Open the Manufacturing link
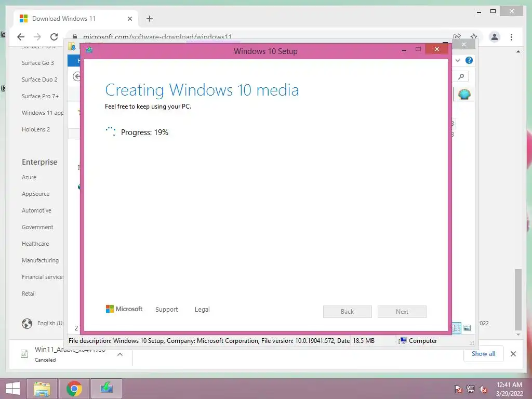Viewport: 532px width, 399px height. click(x=40, y=260)
